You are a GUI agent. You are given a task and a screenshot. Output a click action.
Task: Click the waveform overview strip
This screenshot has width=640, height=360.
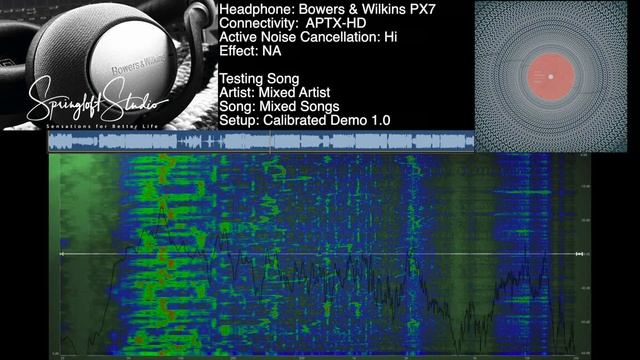[261, 142]
